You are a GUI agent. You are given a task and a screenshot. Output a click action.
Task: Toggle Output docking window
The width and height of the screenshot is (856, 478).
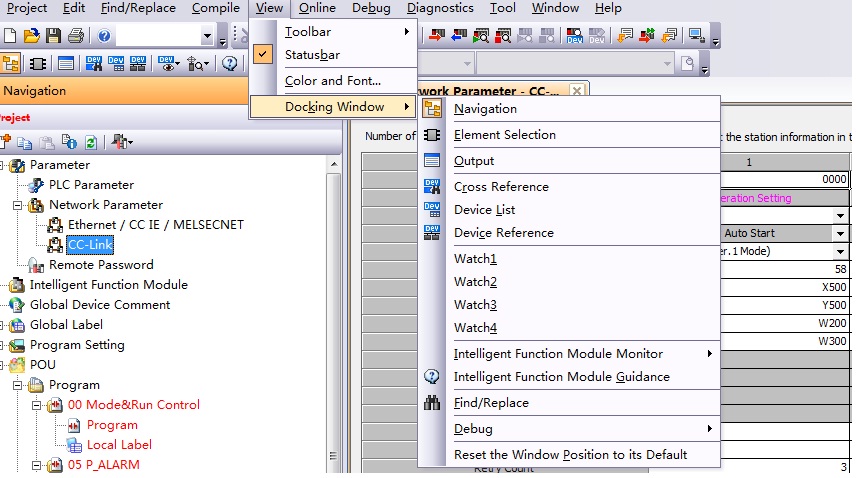pos(473,161)
